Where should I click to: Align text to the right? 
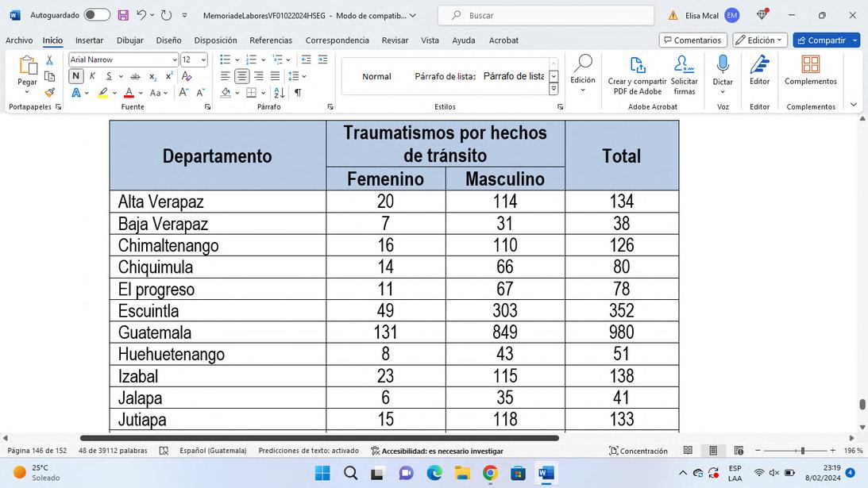pyautogui.click(x=259, y=76)
